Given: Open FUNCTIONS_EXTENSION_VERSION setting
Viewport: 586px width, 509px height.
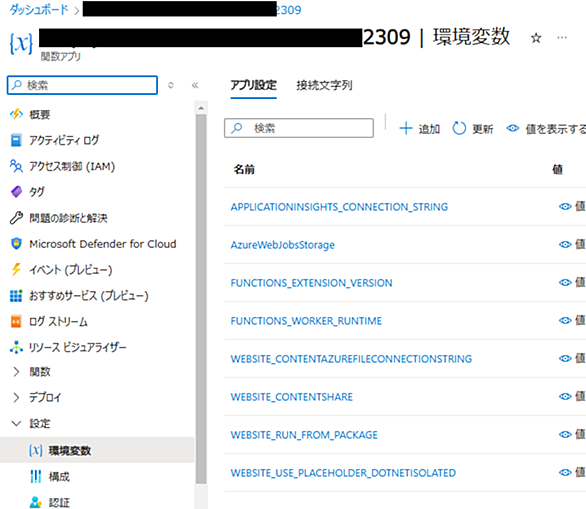Looking at the screenshot, I should coord(311,283).
